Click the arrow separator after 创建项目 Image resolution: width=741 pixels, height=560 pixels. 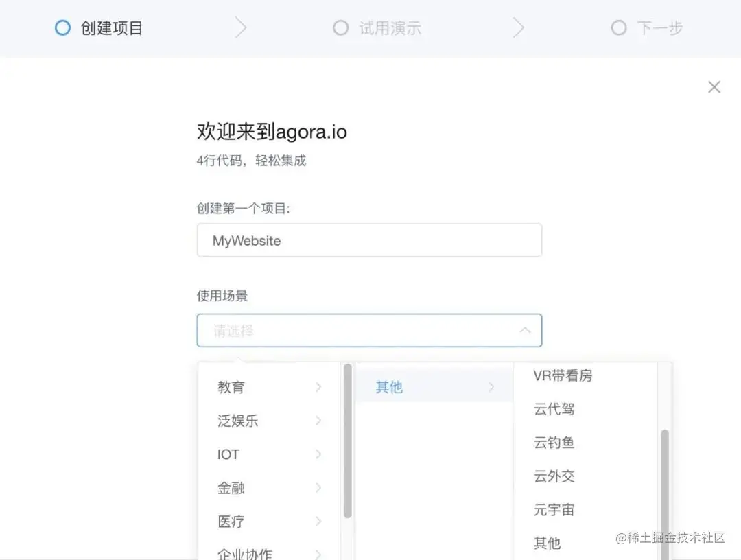[x=240, y=27]
